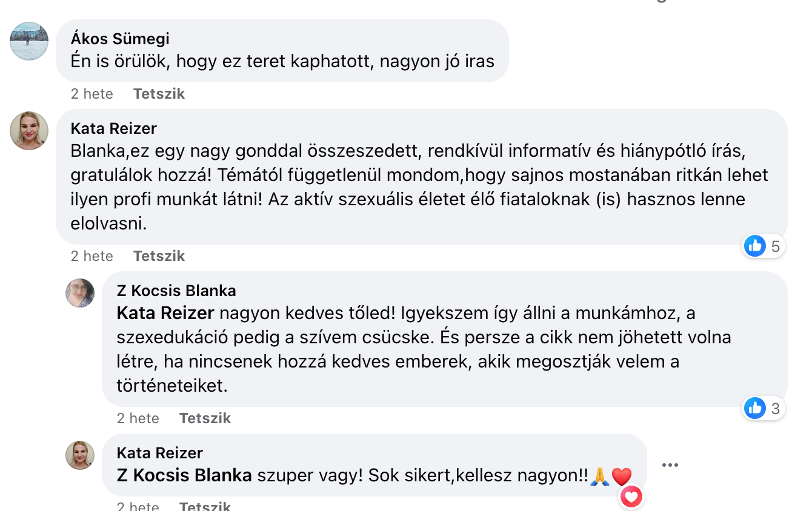This screenshot has width=812, height=511.
Task: View the 5 like reactions on Kata's comment
Action: [x=764, y=246]
